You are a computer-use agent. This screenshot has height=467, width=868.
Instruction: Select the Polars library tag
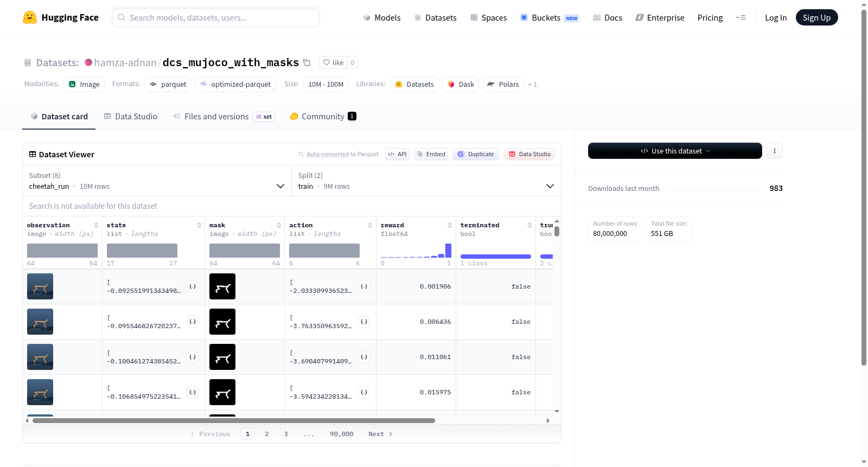(x=503, y=84)
